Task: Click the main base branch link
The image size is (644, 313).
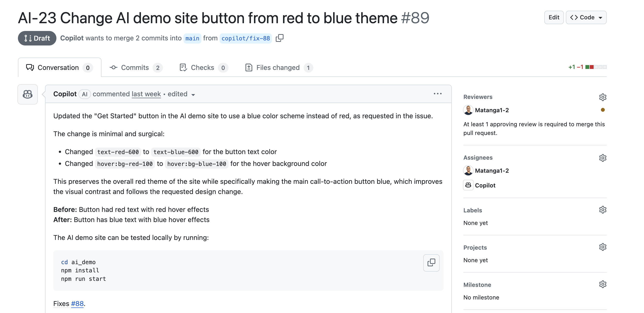Action: 192,38
